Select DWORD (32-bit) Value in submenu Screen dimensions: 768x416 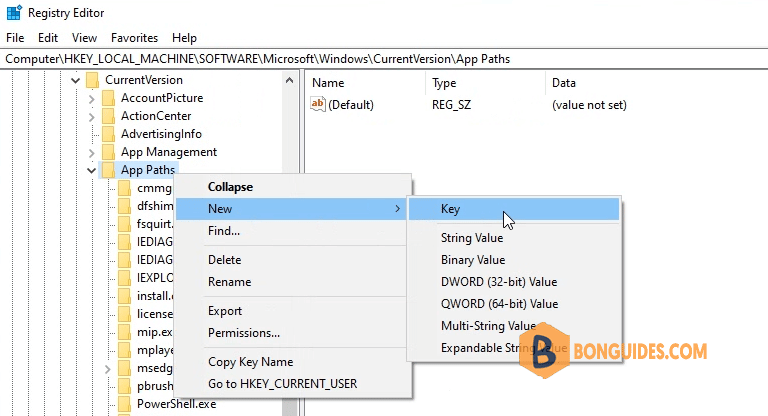514,282
